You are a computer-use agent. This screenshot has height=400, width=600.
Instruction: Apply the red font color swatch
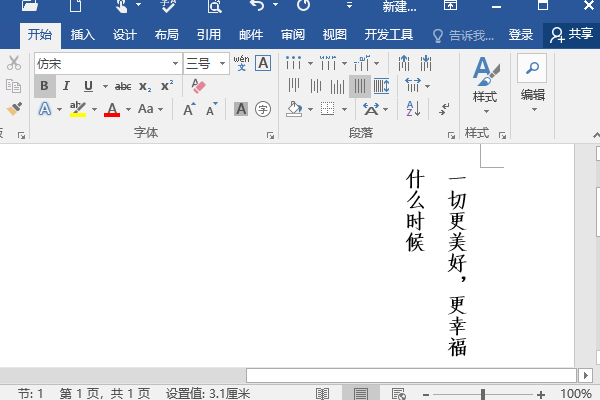[112, 108]
